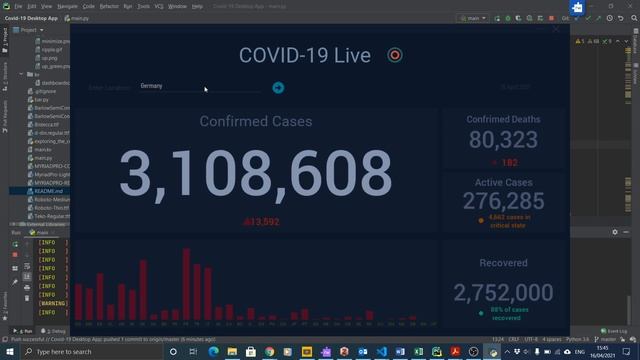The image size is (640, 360).
Task: Click the CRLF line separator in status bar
Action: 514,340
